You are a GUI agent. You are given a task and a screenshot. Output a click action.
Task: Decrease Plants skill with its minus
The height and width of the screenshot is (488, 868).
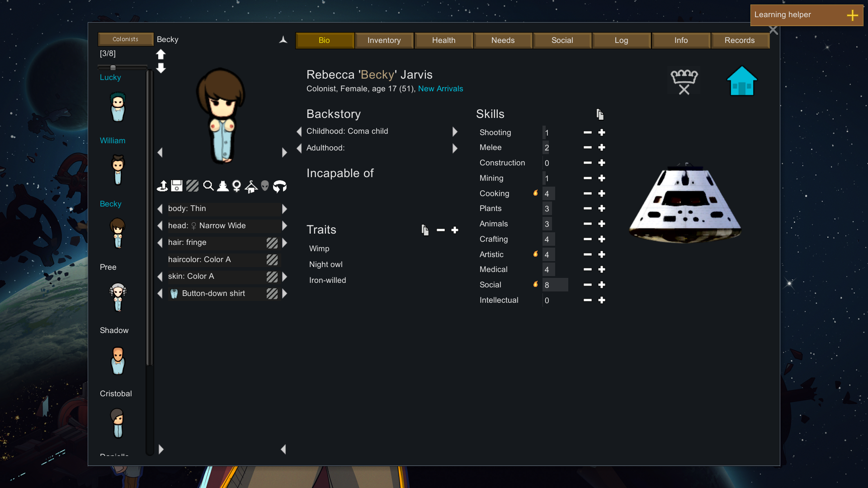(588, 209)
